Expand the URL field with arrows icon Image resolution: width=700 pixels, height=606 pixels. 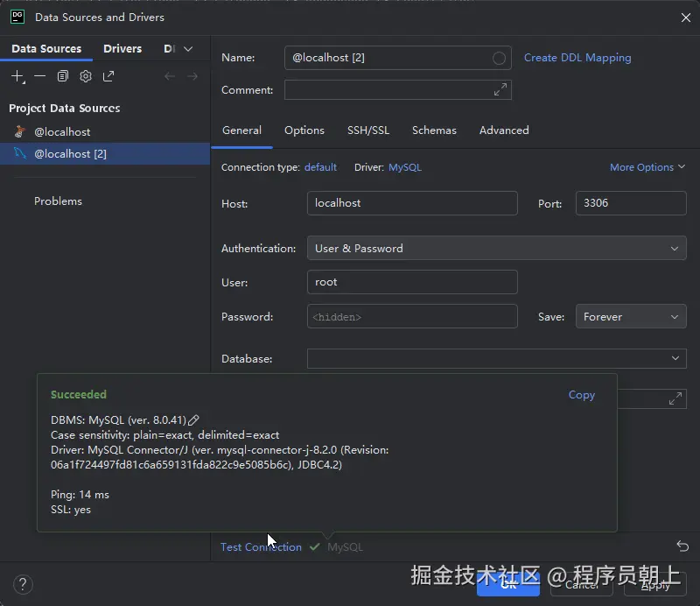(675, 398)
